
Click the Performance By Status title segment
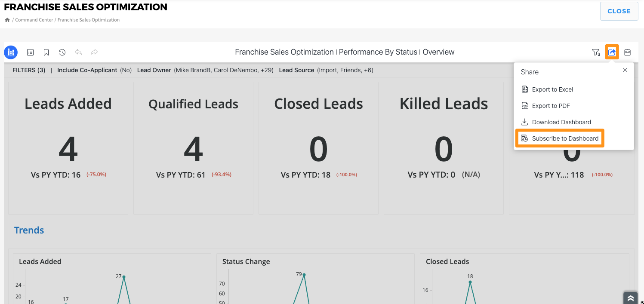pyautogui.click(x=378, y=52)
